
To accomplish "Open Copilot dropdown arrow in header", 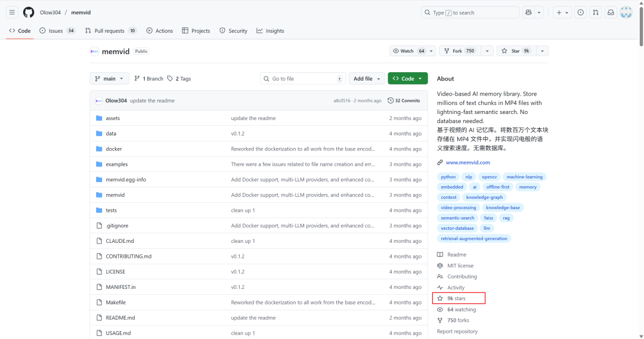I will (x=539, y=13).
